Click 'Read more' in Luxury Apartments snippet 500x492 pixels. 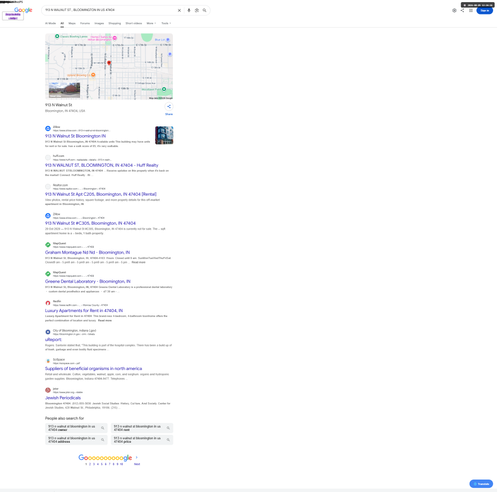point(105,320)
